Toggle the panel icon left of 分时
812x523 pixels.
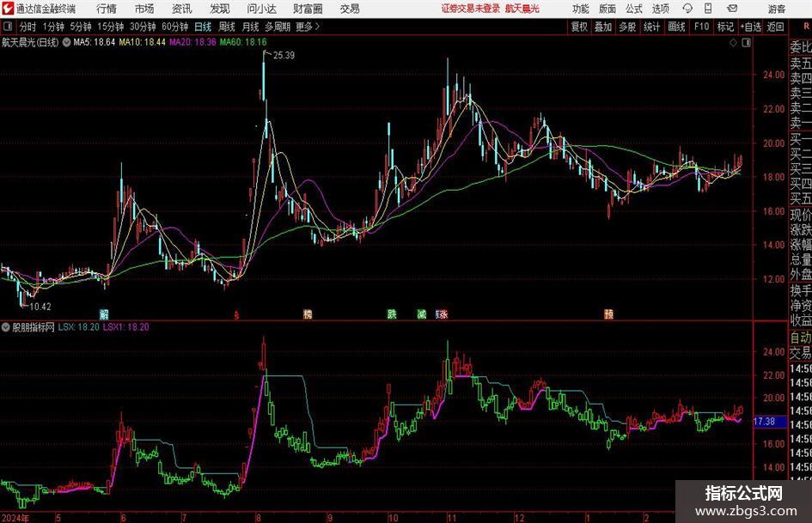pyautogui.click(x=8, y=27)
